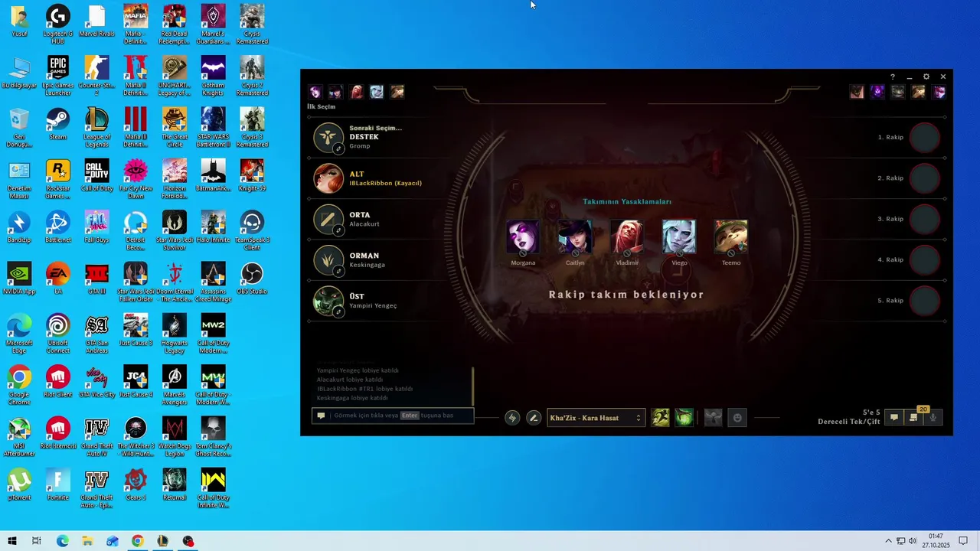The width and height of the screenshot is (980, 551).
Task: Open the emote selector icon
Action: click(x=737, y=418)
